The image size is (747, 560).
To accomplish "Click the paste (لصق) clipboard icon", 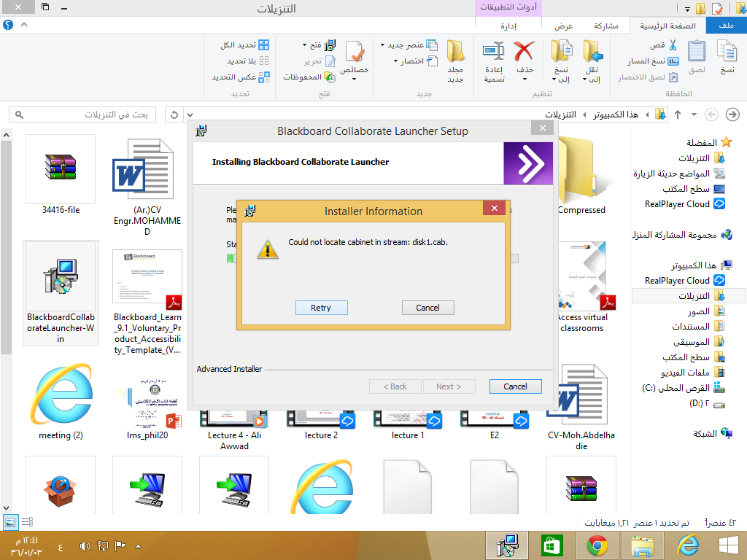I will 697,52.
